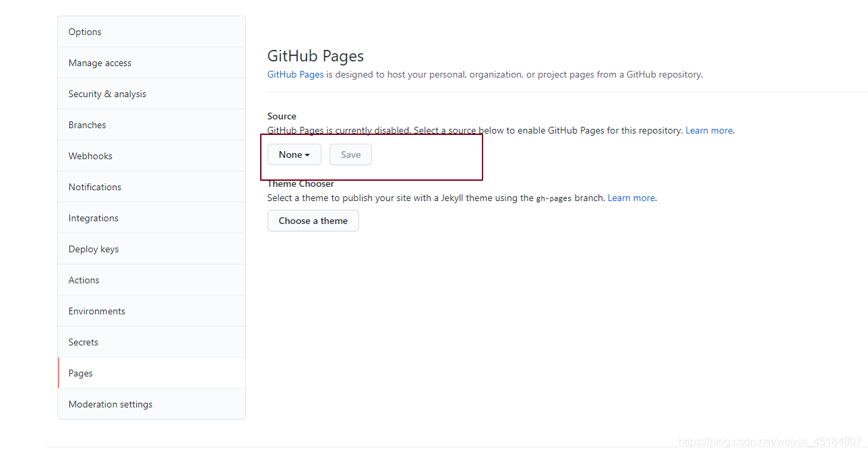Open Learn more link under Source
The image size is (868, 454).
[709, 130]
